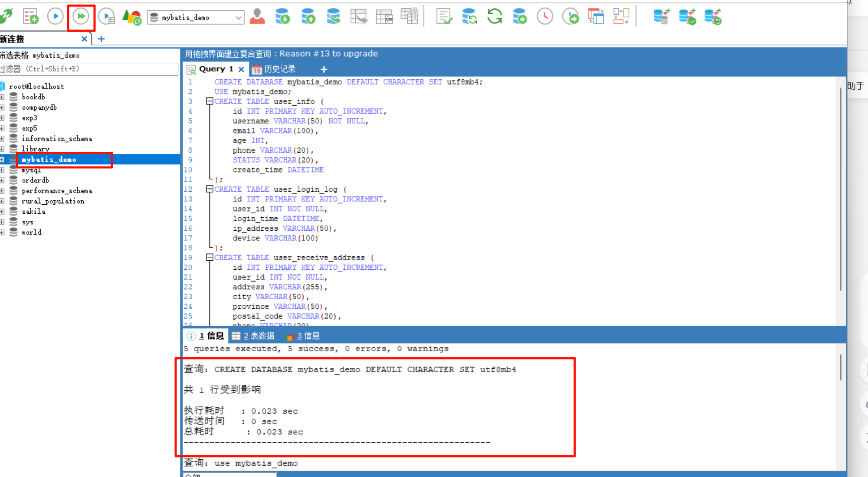Close the Query 1 tab
The width and height of the screenshot is (868, 477).
[x=241, y=69]
